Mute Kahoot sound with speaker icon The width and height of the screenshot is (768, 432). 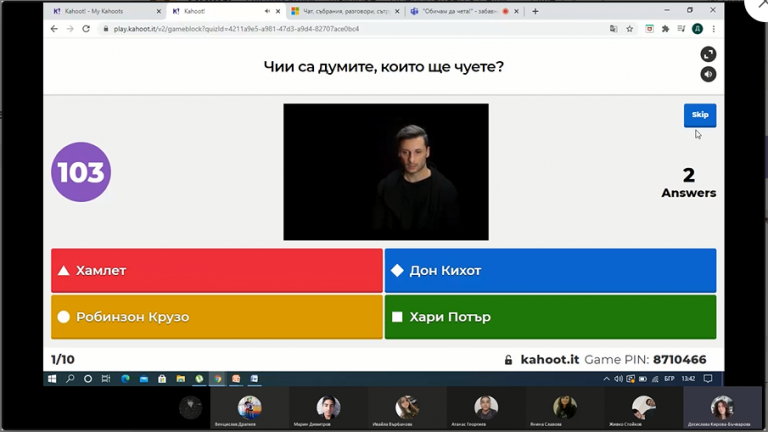[708, 74]
